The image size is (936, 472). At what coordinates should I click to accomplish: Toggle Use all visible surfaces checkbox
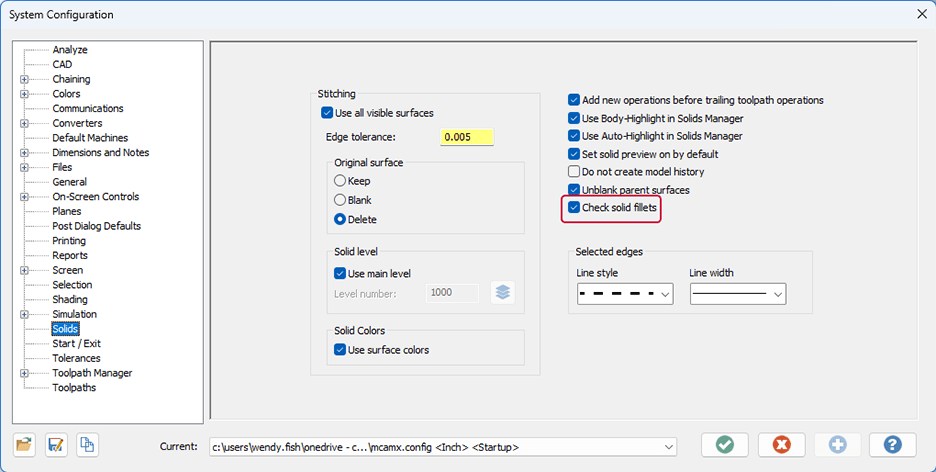[327, 113]
